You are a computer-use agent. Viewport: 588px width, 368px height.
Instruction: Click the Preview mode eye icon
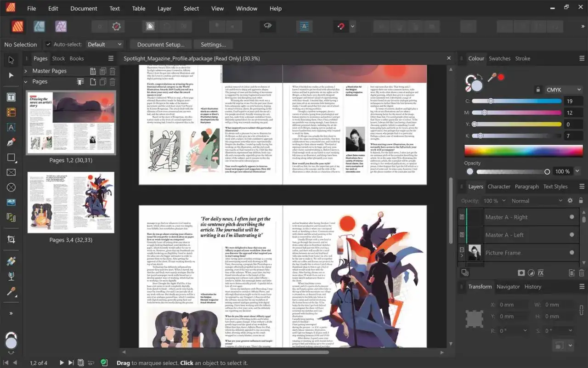(269, 26)
